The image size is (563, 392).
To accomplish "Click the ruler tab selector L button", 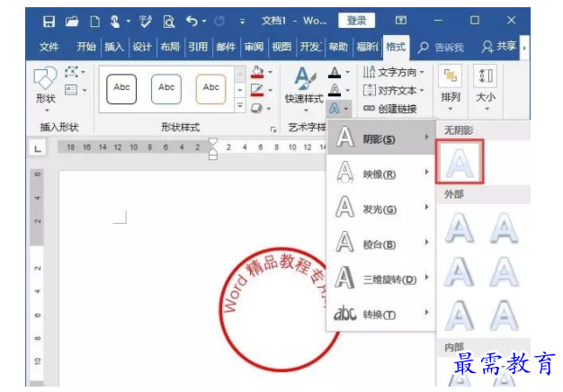I will pos(38,148).
